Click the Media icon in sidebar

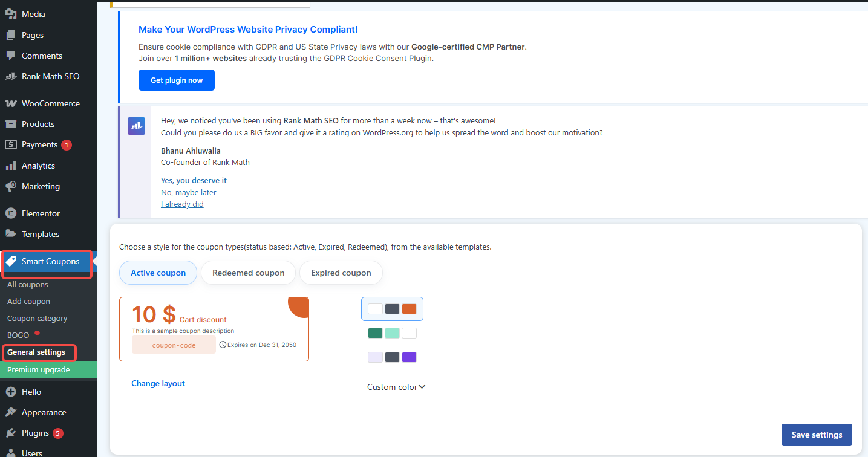[11, 14]
